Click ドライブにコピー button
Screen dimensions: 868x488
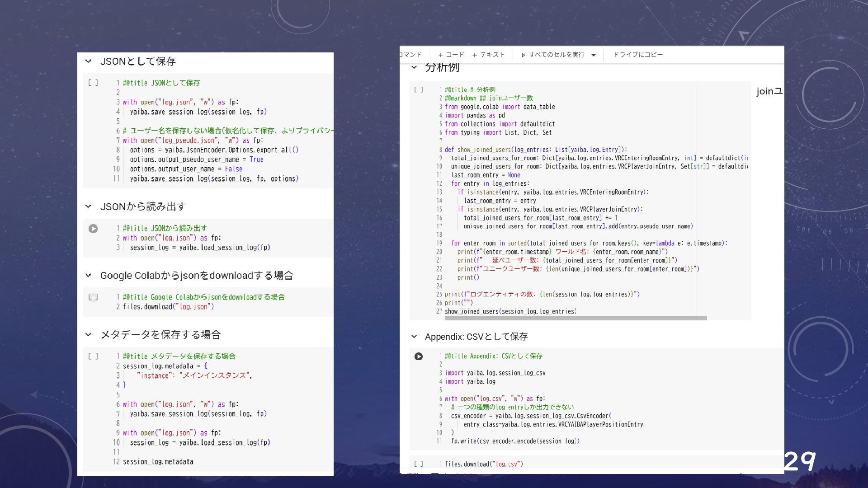click(637, 55)
